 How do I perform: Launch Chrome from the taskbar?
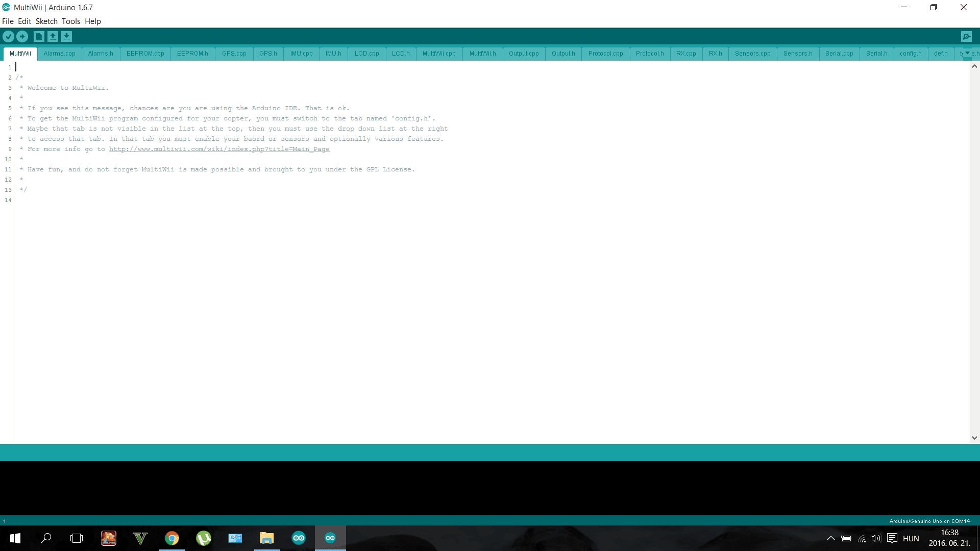[x=172, y=538]
